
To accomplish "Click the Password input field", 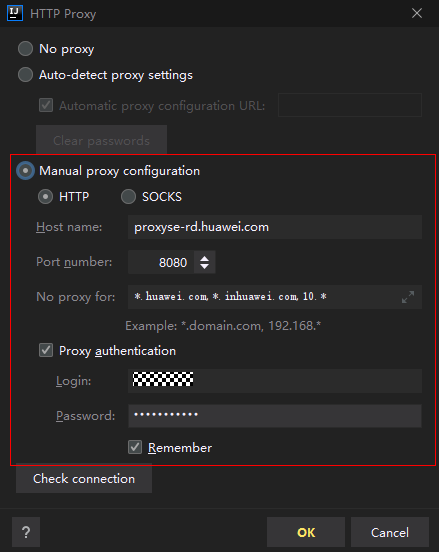I will tap(275, 416).
